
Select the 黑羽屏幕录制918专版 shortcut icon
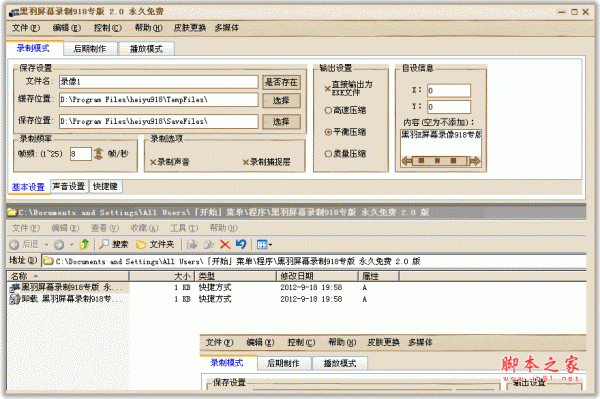coord(15,288)
